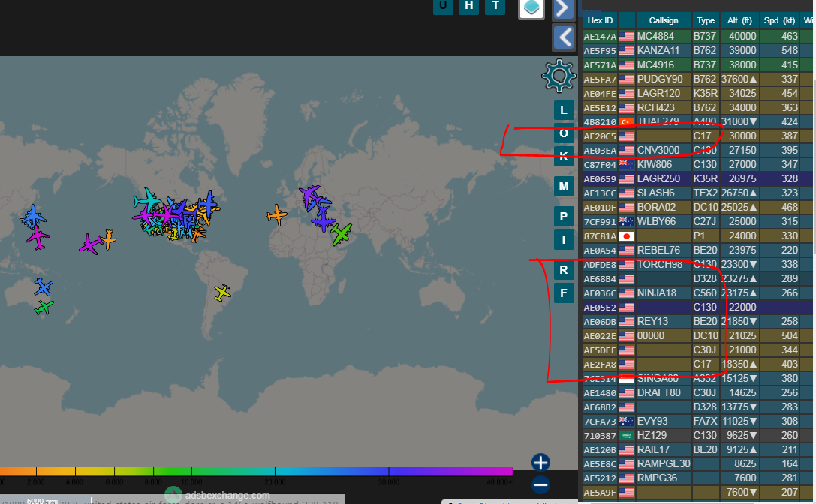Image resolution: width=816 pixels, height=504 pixels.
Task: Sort table by Callsign column
Action: 664,20
